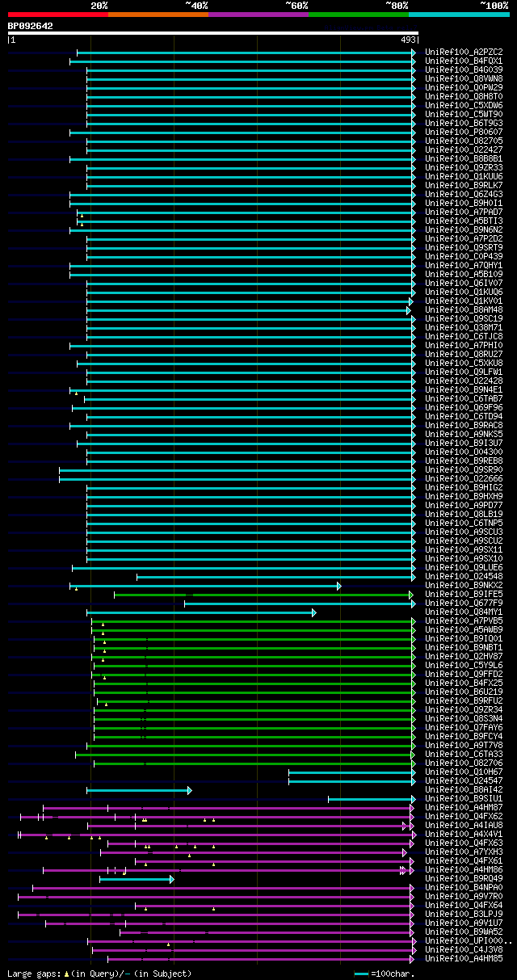Click label UniRef100_Q9SRT9

click(x=464, y=247)
